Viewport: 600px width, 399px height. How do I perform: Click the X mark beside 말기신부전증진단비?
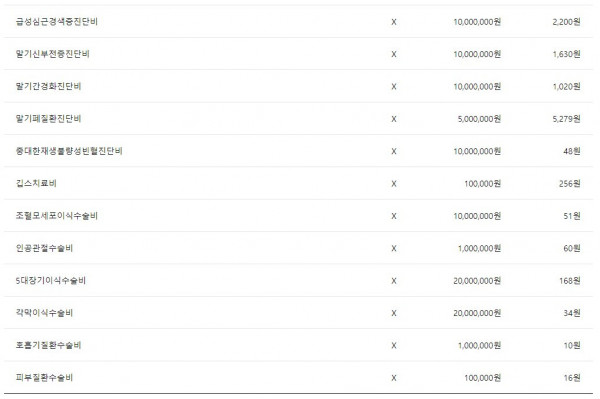click(x=394, y=54)
